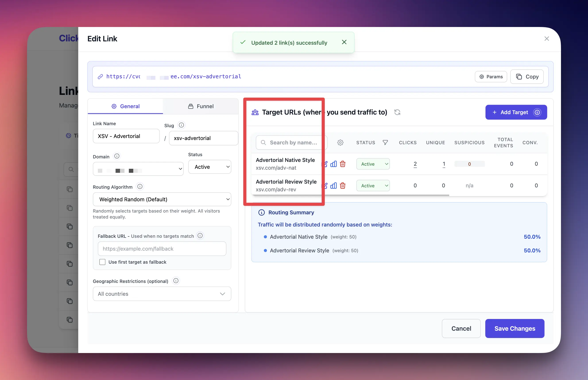Open table column settings gear icon

pos(340,143)
